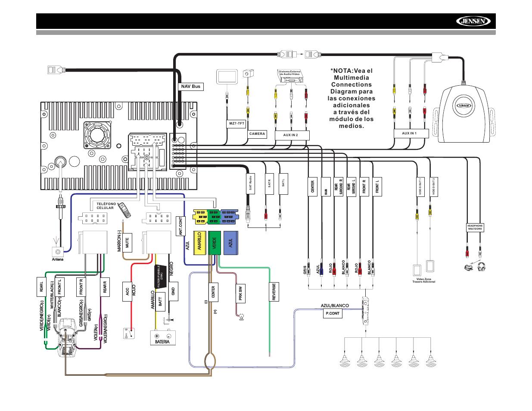Select the REAR SURROUND R label

coord(339,187)
